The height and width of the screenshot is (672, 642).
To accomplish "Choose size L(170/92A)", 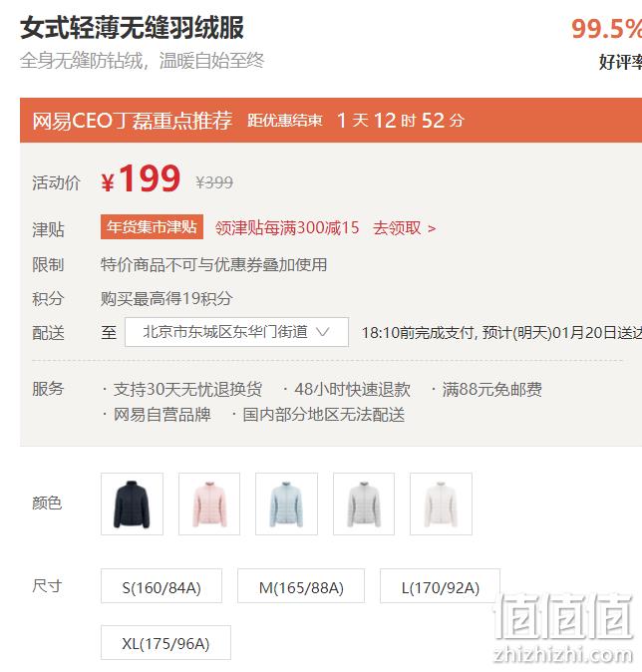I will [441, 586].
